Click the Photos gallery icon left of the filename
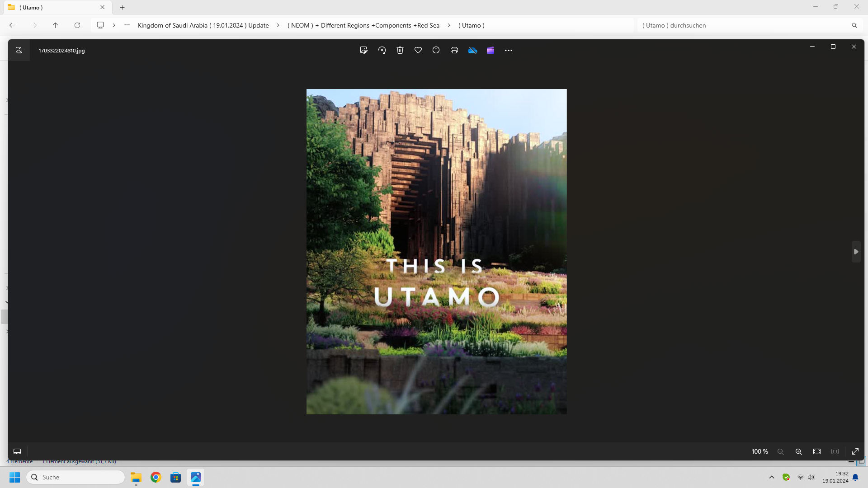Image resolution: width=868 pixels, height=488 pixels. click(x=19, y=50)
